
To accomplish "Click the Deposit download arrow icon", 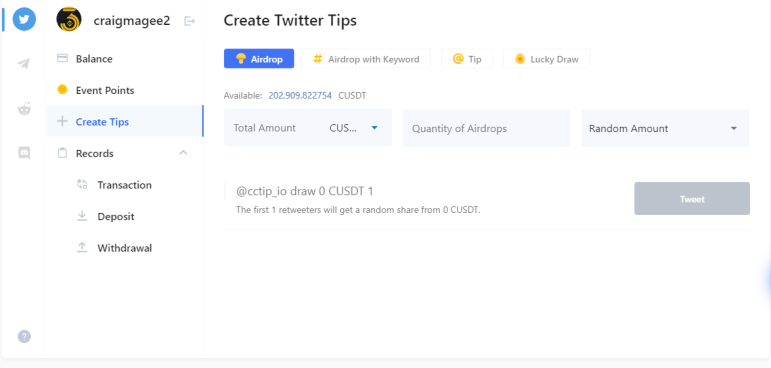I will tap(82, 216).
